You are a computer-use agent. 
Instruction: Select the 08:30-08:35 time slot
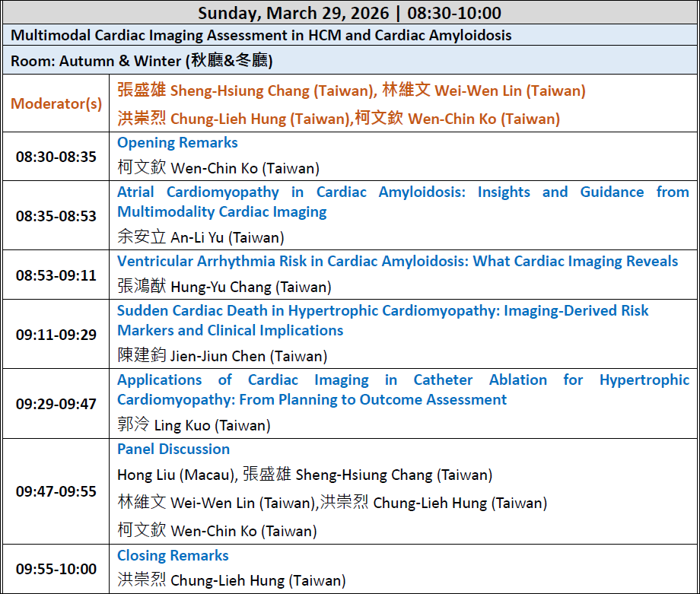coord(56,157)
